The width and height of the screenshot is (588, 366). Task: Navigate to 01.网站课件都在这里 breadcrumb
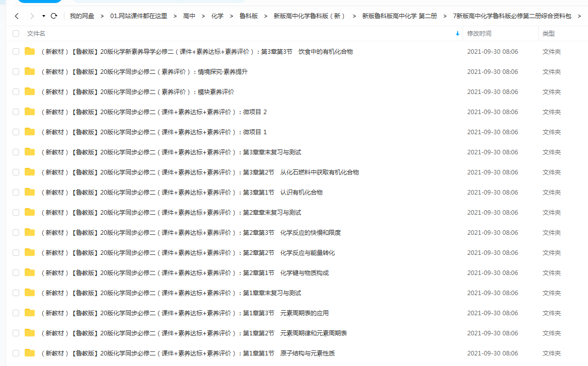(x=139, y=16)
